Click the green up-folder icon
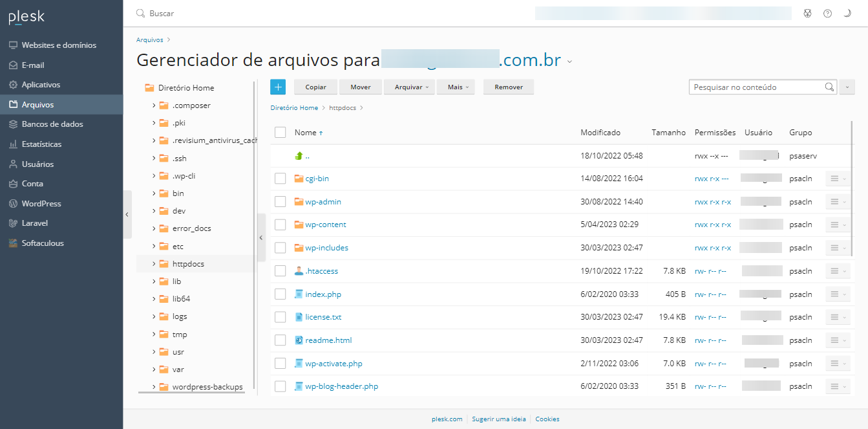This screenshot has height=429, width=868. click(x=299, y=156)
